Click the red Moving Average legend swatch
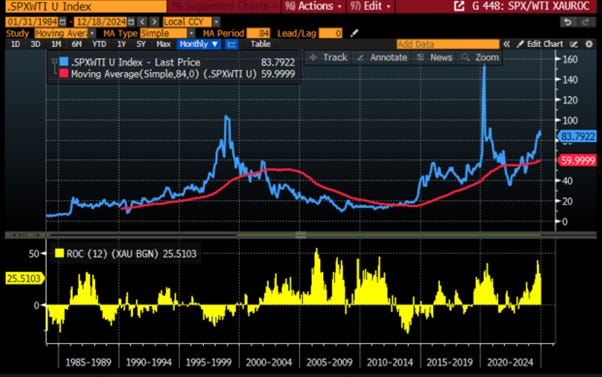 click(64, 73)
